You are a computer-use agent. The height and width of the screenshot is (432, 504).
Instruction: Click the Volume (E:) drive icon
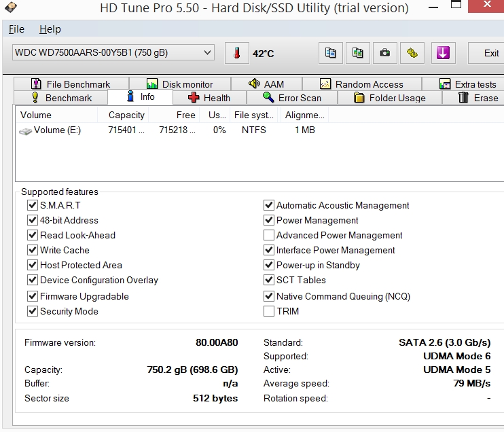click(x=25, y=131)
